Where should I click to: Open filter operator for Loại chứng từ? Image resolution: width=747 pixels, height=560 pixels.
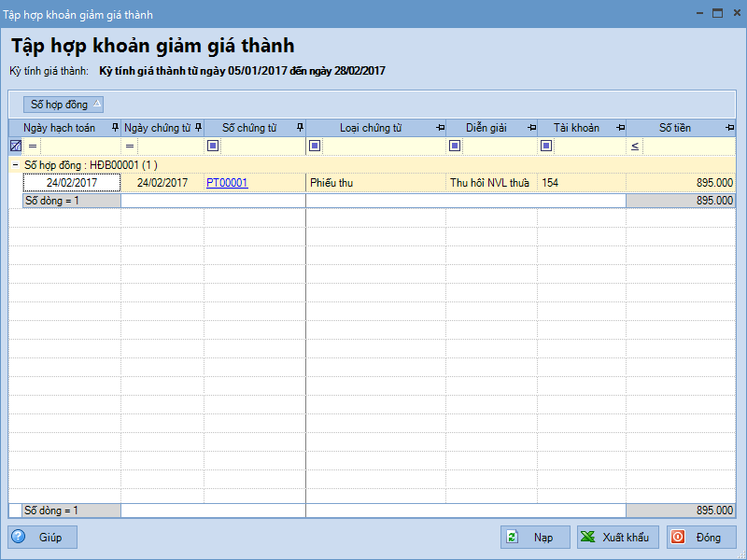[x=315, y=146]
